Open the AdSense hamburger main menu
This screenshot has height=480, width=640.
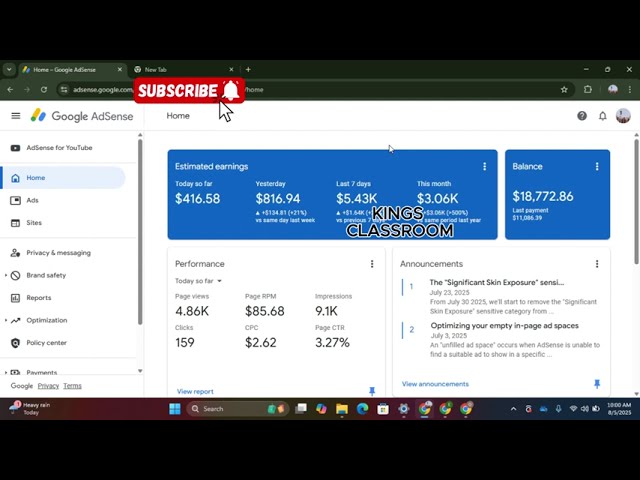16,116
